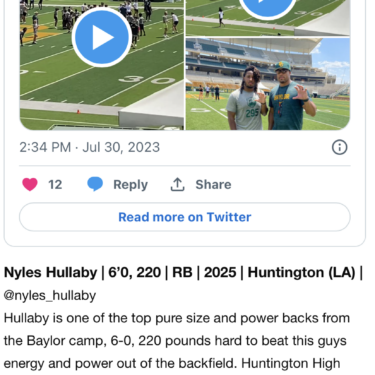Open @nyles_hullaby Twitter handle

(x=50, y=296)
